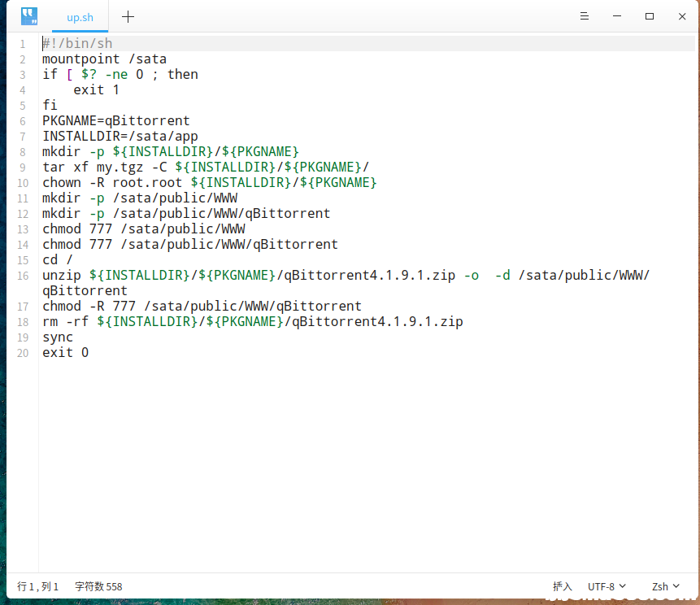Open the hamburger main menu
The width and height of the screenshot is (700, 605).
pyautogui.click(x=585, y=16)
